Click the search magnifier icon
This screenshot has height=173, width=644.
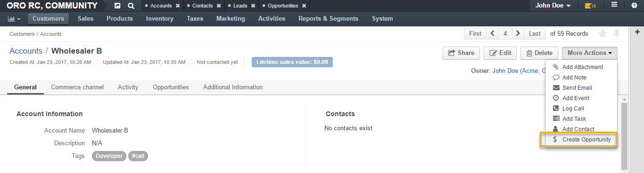tap(131, 6)
